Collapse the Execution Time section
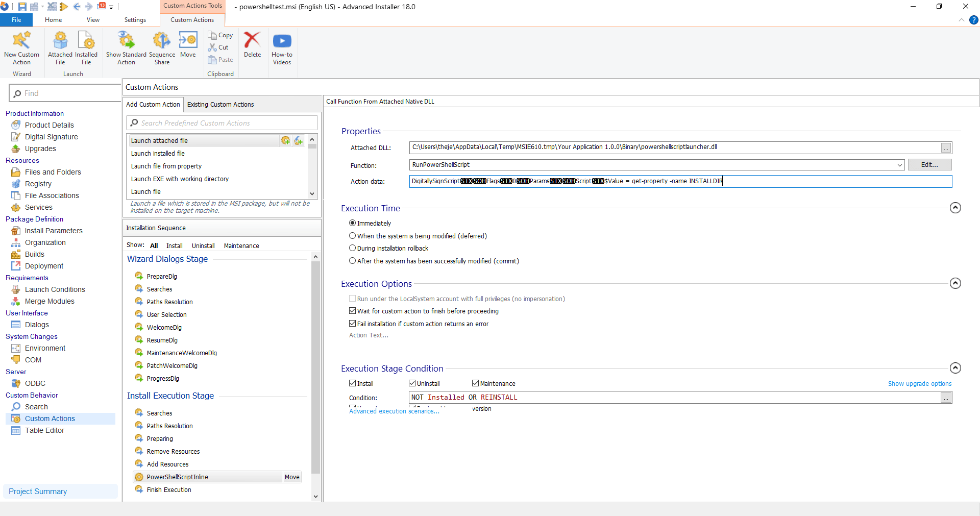The height and width of the screenshot is (516, 980). pyautogui.click(x=955, y=208)
